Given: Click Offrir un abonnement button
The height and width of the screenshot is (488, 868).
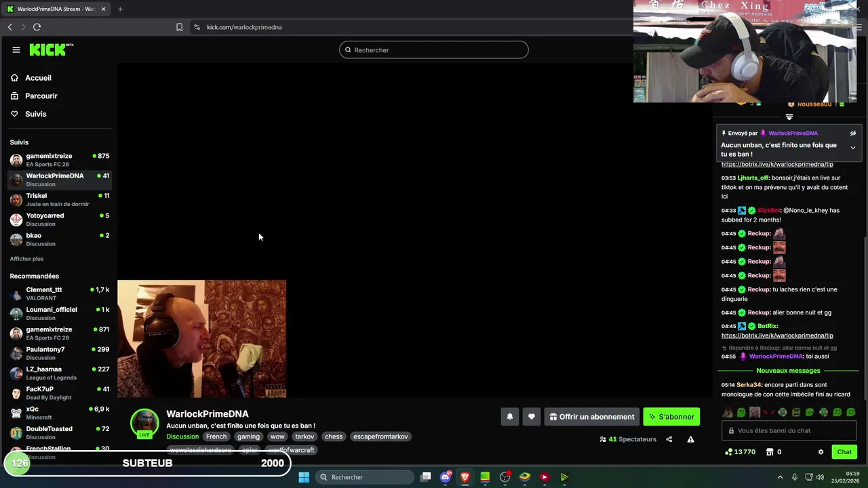Looking at the screenshot, I should pos(592,417).
